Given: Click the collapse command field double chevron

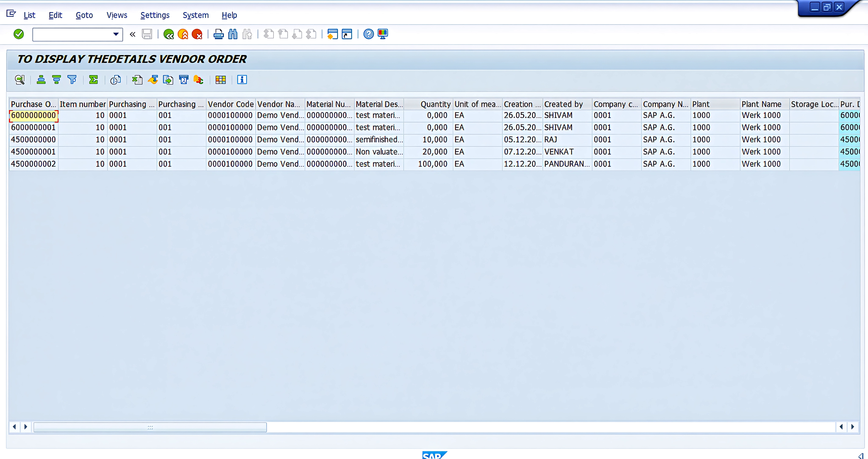Looking at the screenshot, I should pyautogui.click(x=132, y=34).
